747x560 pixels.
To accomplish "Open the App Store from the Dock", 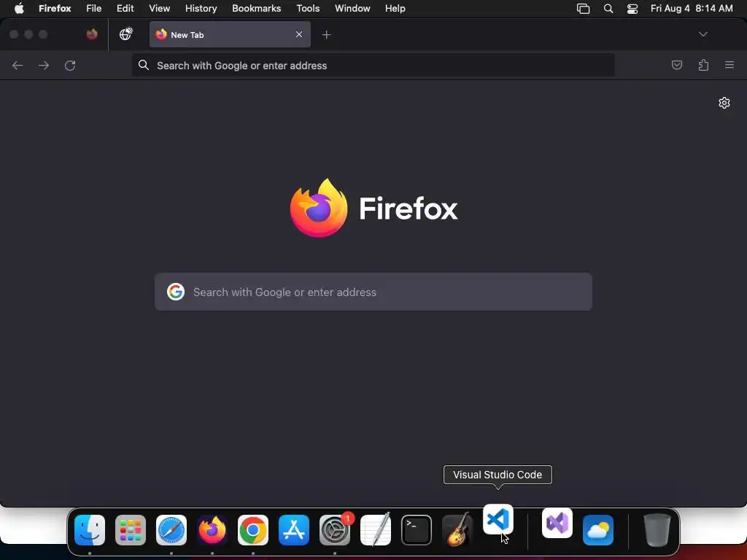I will pos(294,530).
